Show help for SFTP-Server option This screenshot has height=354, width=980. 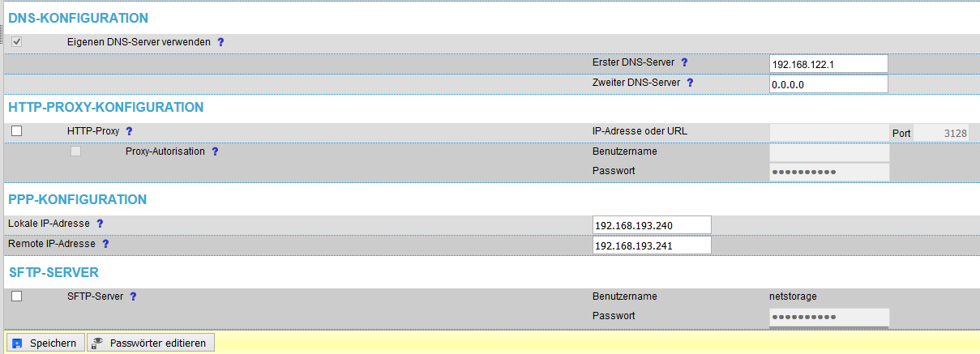pos(134,296)
